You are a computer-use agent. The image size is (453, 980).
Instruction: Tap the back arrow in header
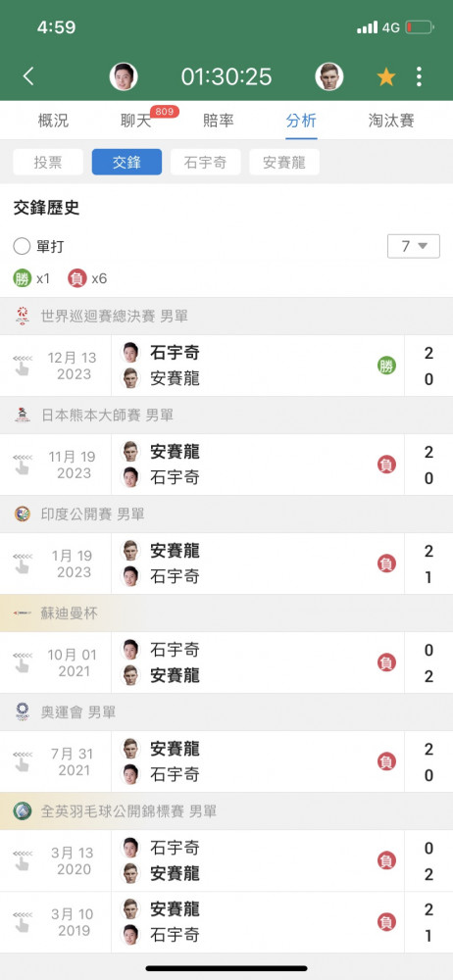tap(28, 76)
